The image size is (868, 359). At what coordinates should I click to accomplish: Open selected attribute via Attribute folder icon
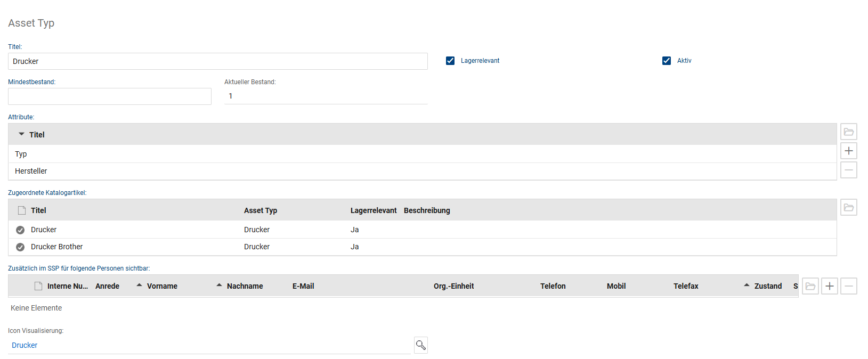[849, 132]
